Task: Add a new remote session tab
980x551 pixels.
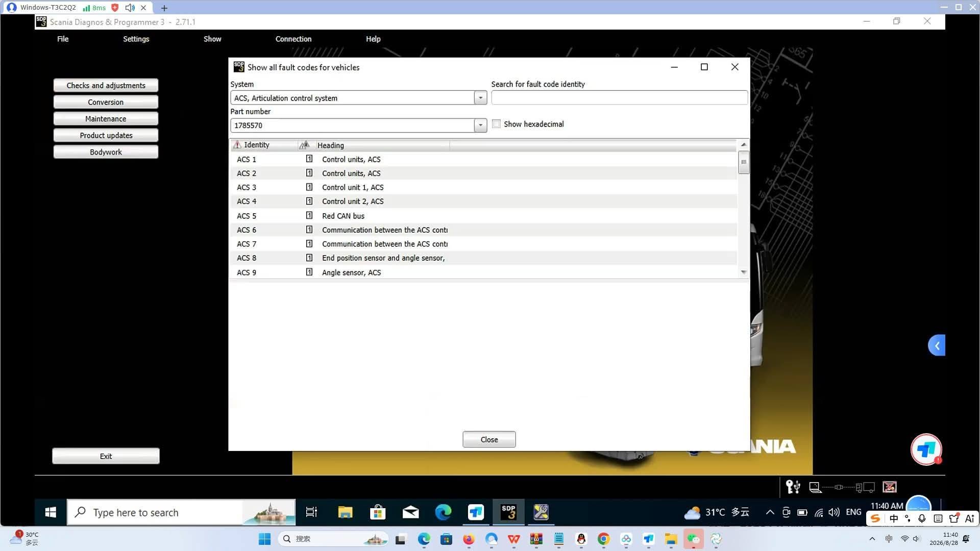Action: pyautogui.click(x=164, y=8)
